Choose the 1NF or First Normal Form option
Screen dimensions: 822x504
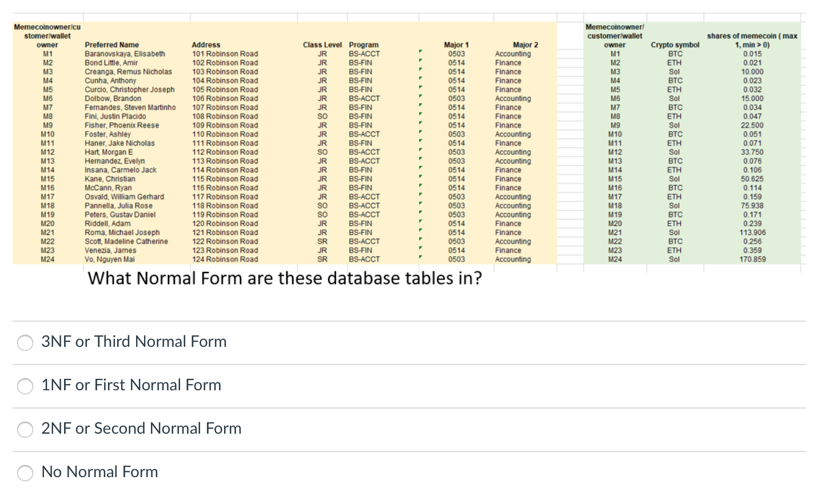tap(25, 386)
